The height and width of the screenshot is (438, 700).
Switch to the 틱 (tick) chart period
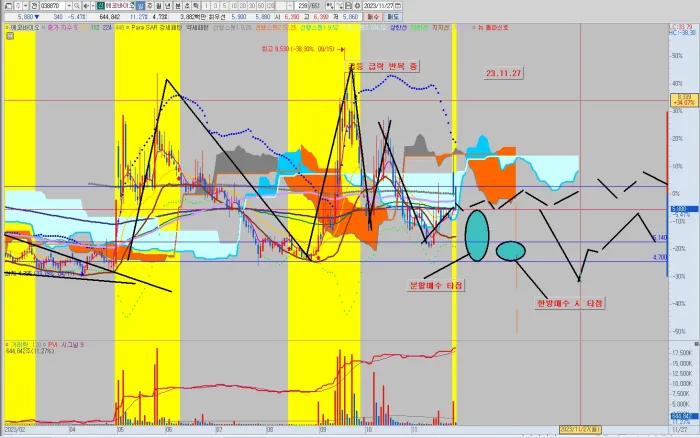pyautogui.click(x=196, y=6)
